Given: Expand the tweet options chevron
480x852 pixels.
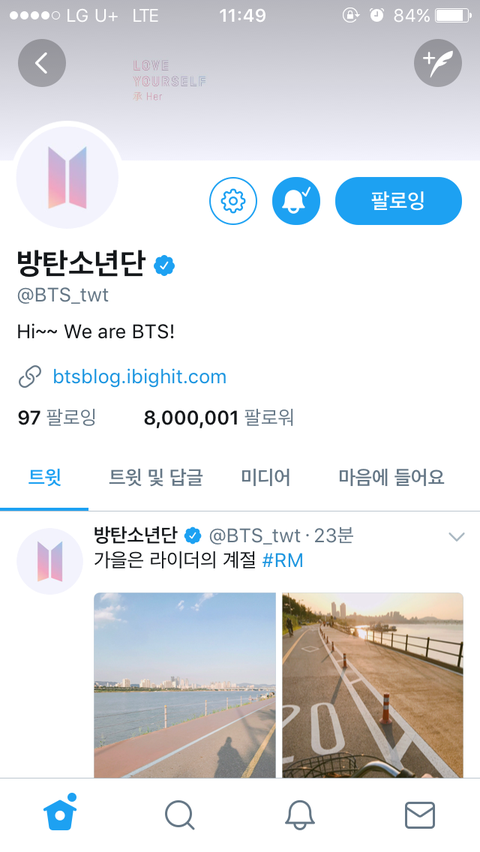Looking at the screenshot, I should click(457, 537).
